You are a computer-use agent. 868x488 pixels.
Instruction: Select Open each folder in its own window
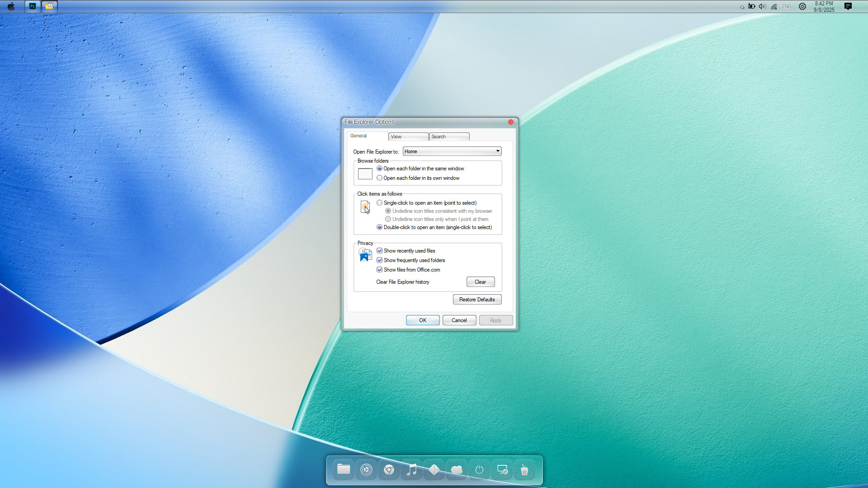tap(380, 178)
